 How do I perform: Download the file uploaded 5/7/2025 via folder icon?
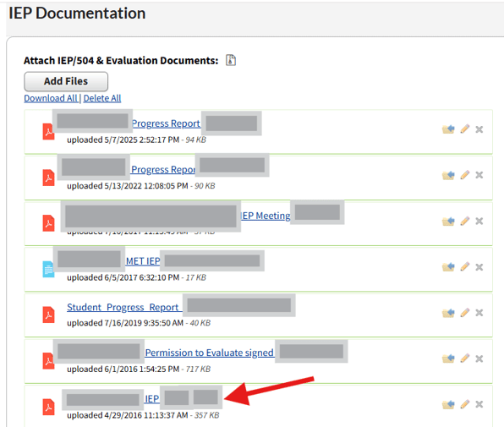(x=448, y=129)
